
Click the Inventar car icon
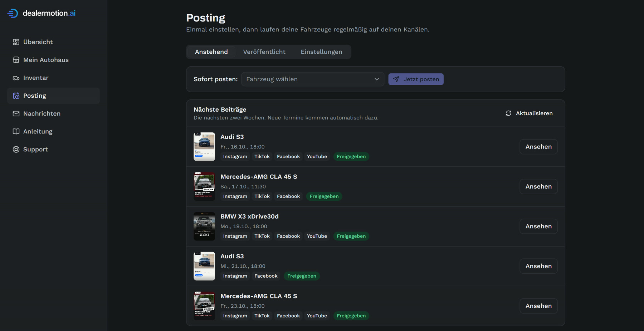click(x=16, y=78)
